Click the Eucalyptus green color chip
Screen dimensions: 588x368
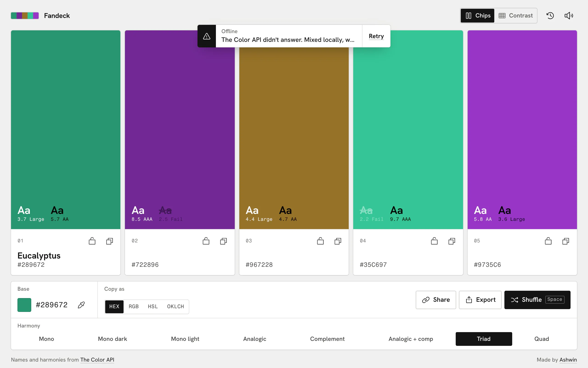coord(66,129)
